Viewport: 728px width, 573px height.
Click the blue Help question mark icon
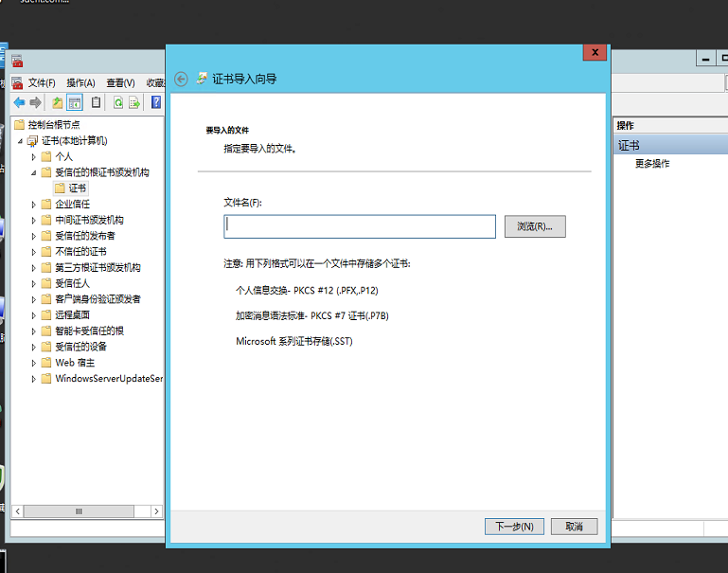[x=156, y=102]
